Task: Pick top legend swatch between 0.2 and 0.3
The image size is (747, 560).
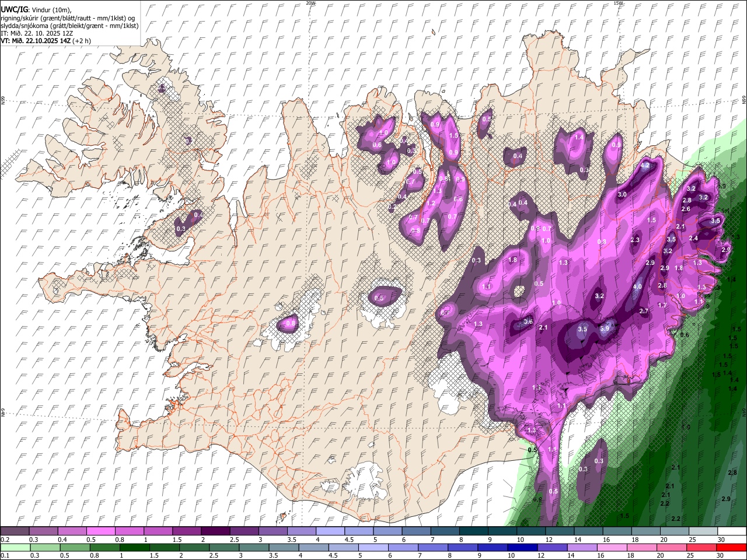Action: point(15,531)
